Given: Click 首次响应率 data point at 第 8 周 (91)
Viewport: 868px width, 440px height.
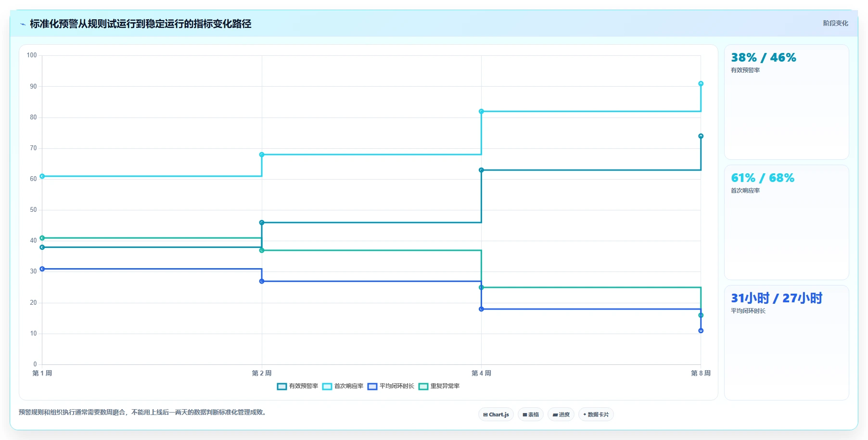Looking at the screenshot, I should [701, 84].
